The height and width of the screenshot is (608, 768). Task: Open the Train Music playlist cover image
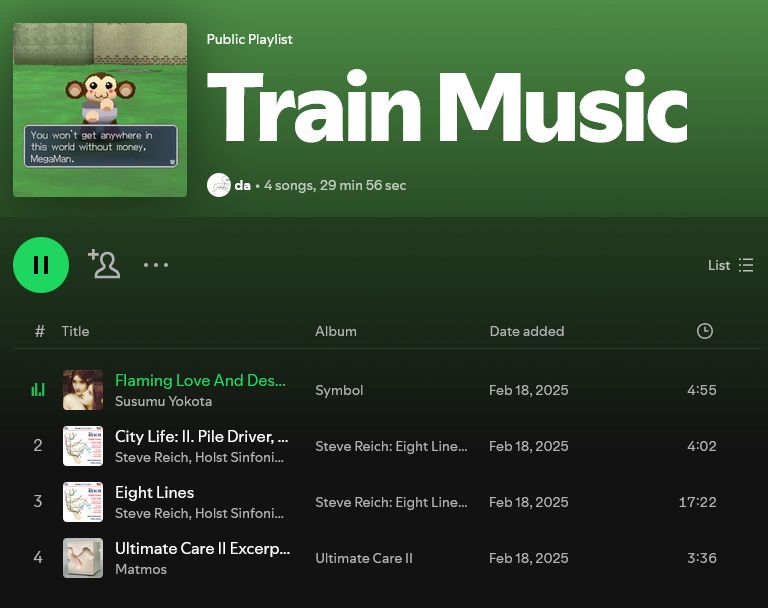tap(100, 110)
